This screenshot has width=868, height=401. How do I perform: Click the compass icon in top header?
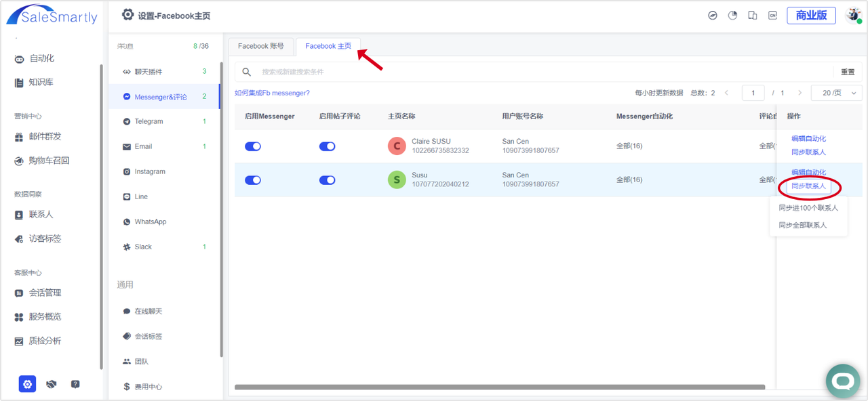pyautogui.click(x=713, y=16)
